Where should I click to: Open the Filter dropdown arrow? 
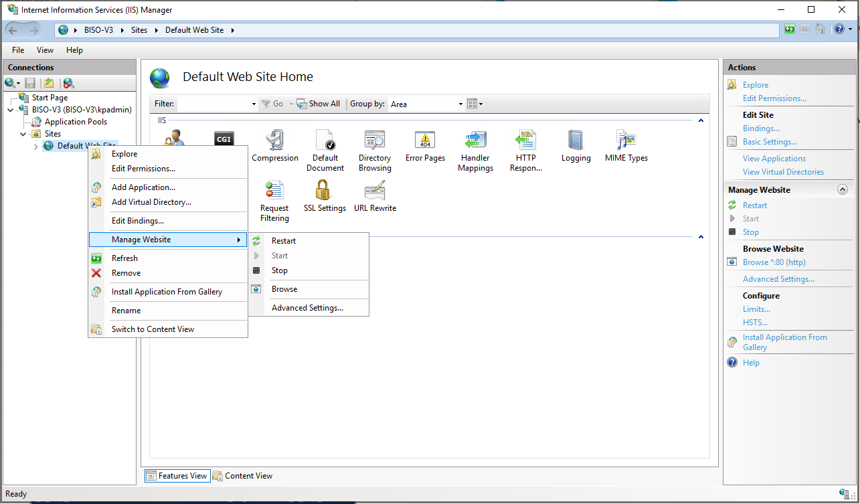click(x=254, y=104)
